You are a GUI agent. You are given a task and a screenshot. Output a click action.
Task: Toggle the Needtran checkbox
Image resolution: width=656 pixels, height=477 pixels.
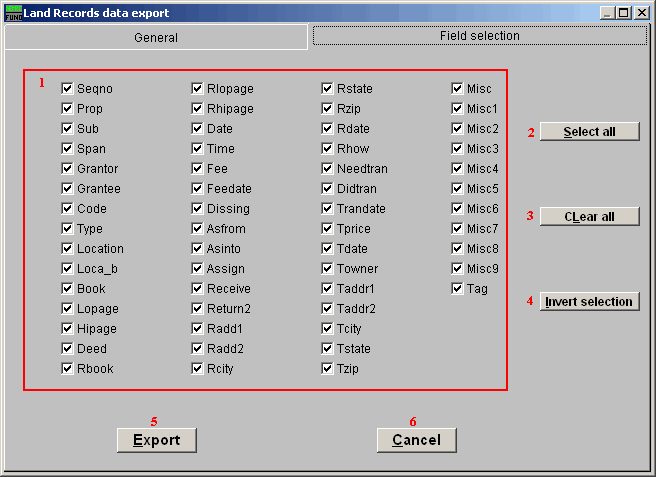(327, 169)
